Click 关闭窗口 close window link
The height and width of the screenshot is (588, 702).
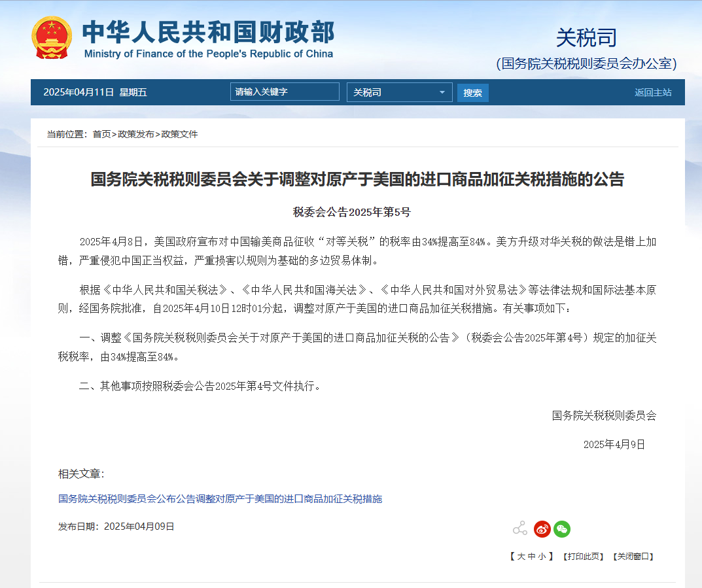point(633,556)
